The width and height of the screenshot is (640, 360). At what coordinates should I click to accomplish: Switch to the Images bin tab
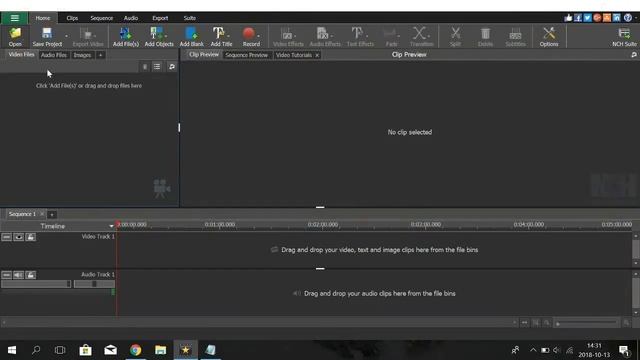tap(82, 55)
